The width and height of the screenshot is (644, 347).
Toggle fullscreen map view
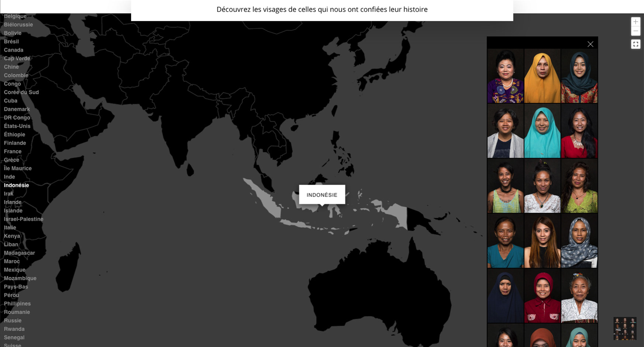(x=636, y=44)
